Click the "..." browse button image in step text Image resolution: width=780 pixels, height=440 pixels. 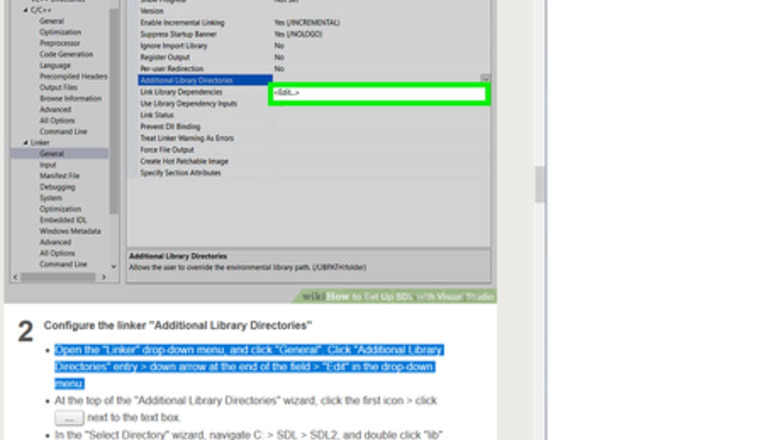click(x=68, y=418)
